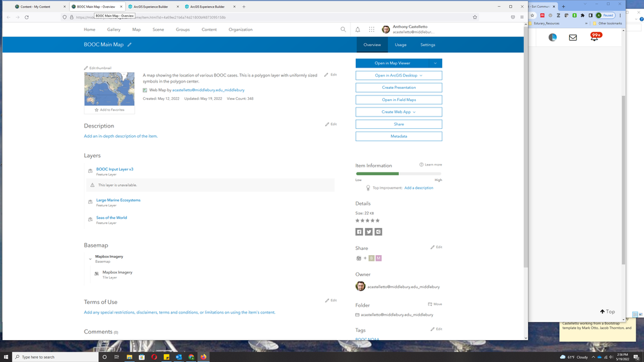
Task: Share item on Twitter
Action: click(369, 232)
